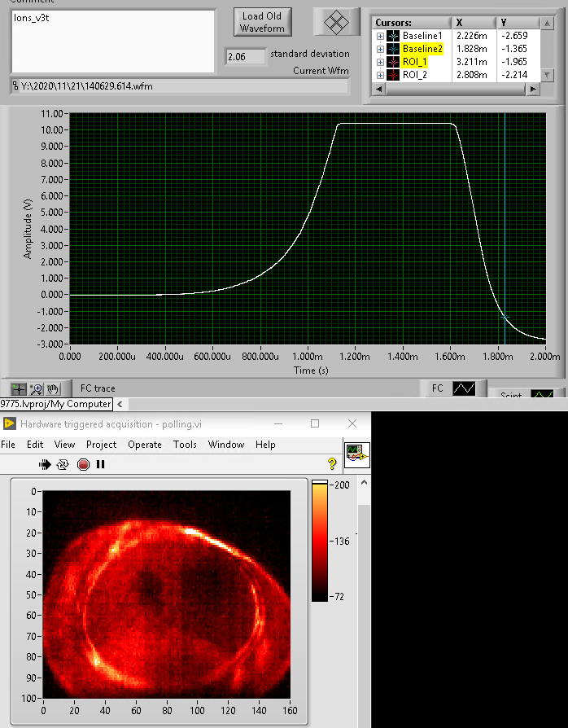This screenshot has height=728, width=568.
Task: Click the cursor mover diamond pad
Action: [336, 23]
